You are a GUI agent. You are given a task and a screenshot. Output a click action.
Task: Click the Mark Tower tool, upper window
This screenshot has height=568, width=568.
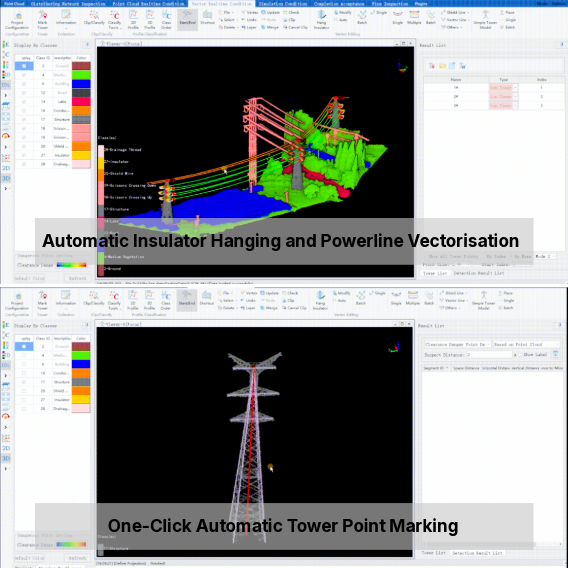click(43, 20)
